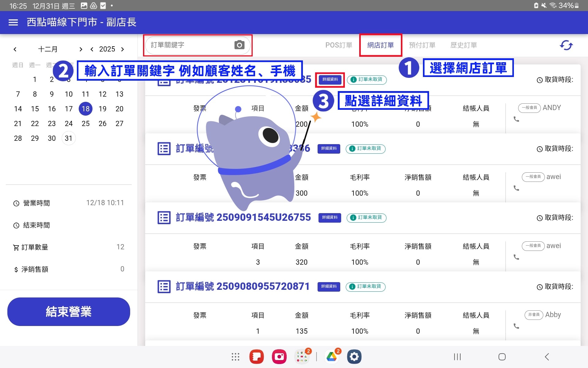This screenshot has width=588, height=368.
Task: Switch to 網店訂單 tab
Action: tap(381, 45)
